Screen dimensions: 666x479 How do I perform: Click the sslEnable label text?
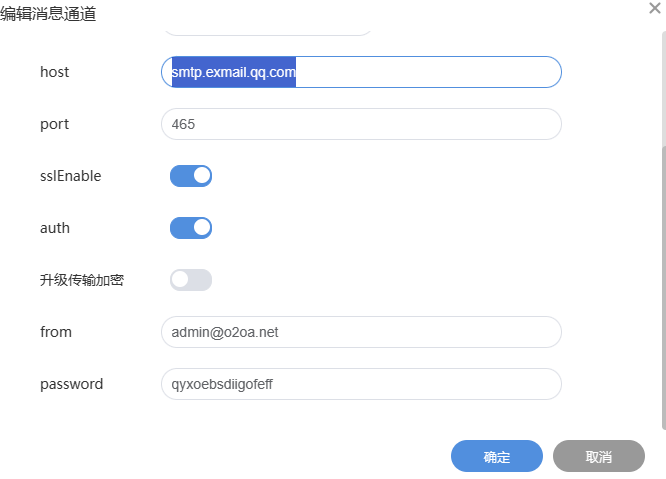pyautogui.click(x=70, y=176)
